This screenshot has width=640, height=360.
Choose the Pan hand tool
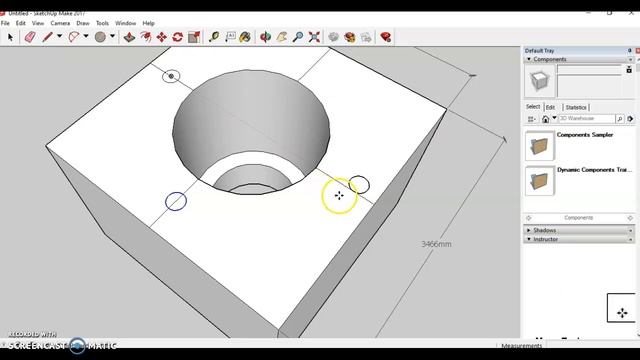(282, 37)
